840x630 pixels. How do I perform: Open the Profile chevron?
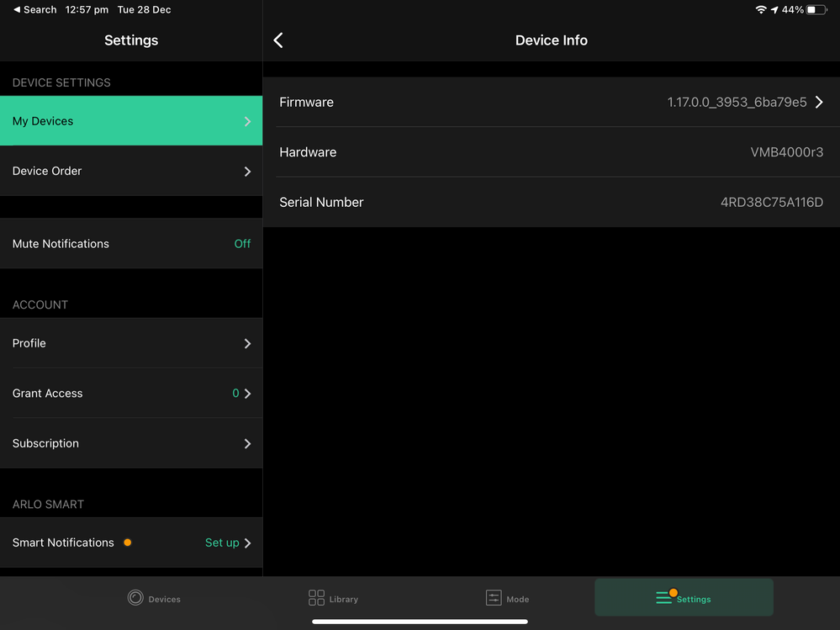pos(247,343)
